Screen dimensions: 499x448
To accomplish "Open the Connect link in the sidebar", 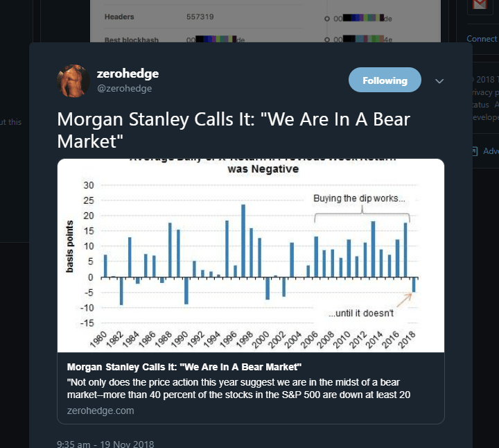I will tap(482, 39).
